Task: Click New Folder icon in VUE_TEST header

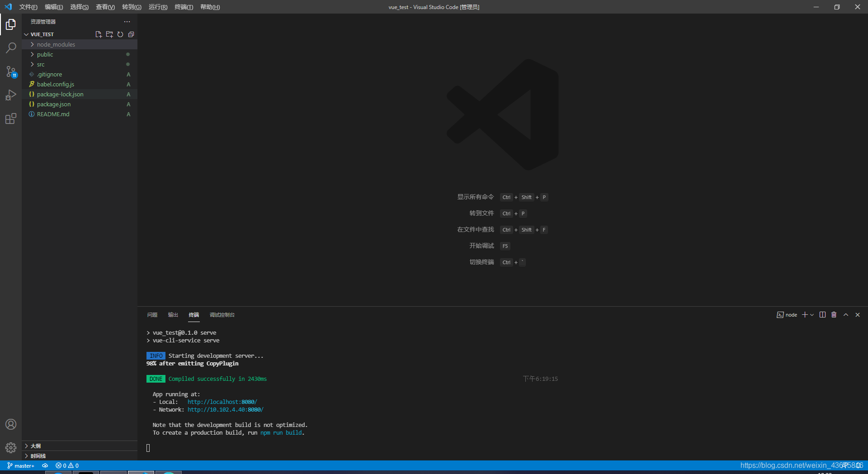Action: [109, 34]
